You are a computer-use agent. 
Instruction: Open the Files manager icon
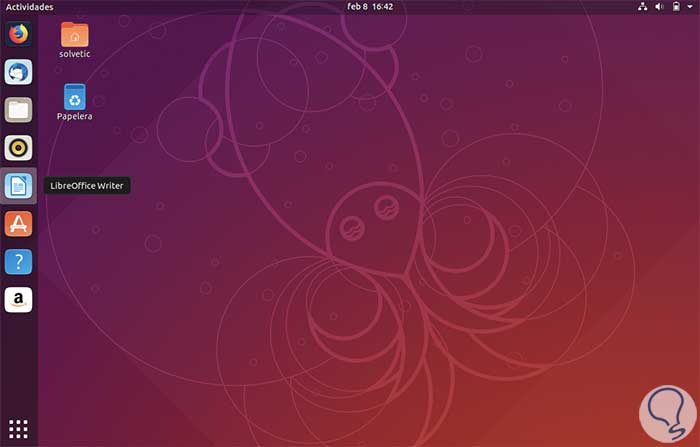tap(18, 110)
